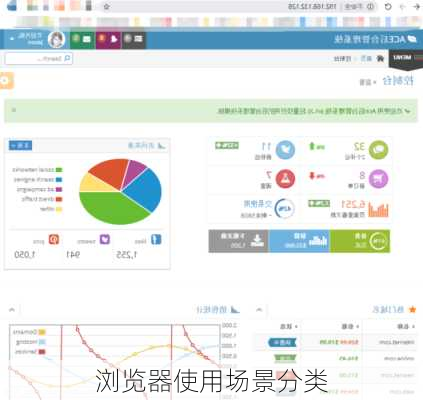
Task: Toggle the sidebar MENU button
Action: tap(406, 58)
